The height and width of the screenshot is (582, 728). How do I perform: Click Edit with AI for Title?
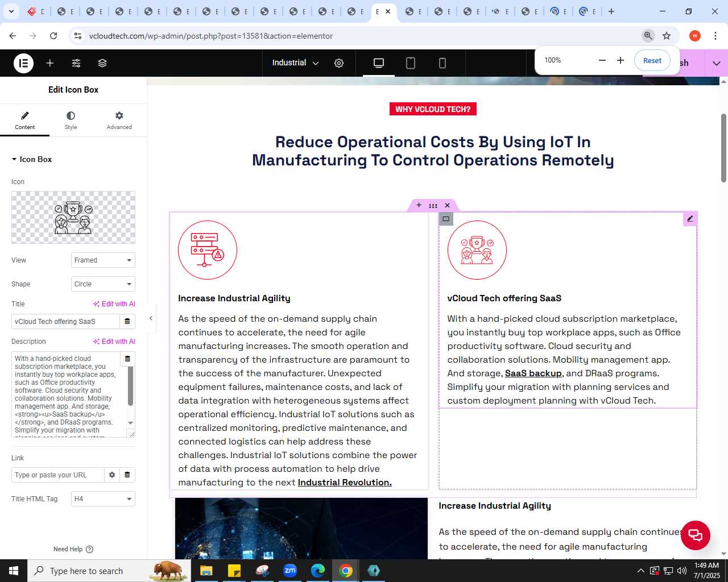(114, 304)
